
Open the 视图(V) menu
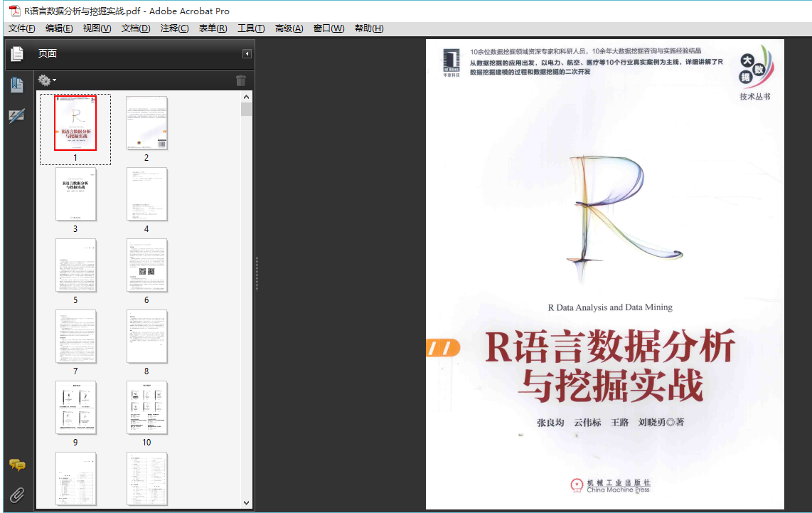point(97,28)
